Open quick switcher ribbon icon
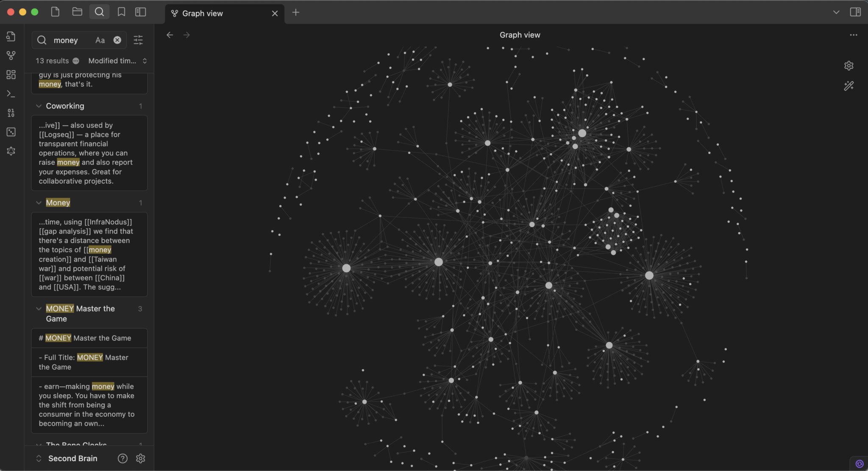The image size is (868, 471). (11, 36)
